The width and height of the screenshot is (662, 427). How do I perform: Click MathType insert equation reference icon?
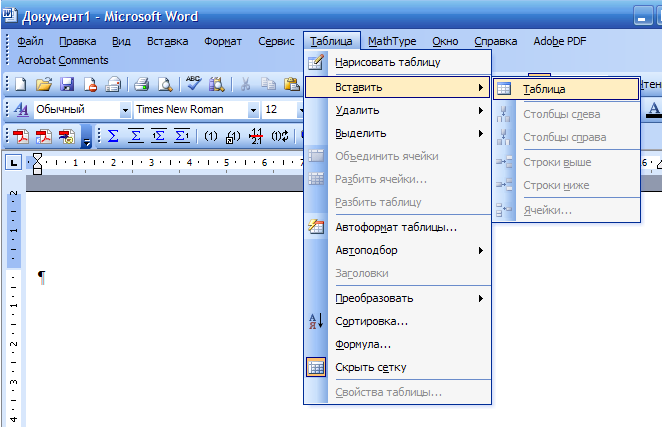click(233, 136)
